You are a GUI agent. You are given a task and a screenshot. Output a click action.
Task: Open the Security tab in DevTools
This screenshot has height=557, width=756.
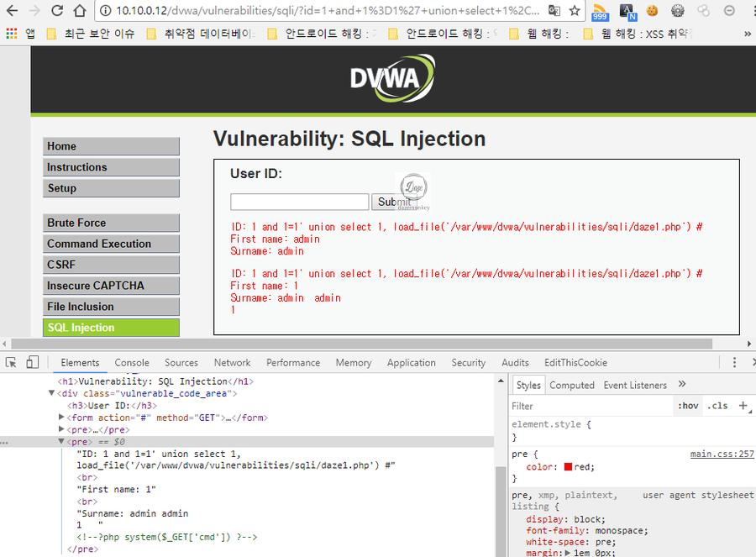[x=468, y=362]
